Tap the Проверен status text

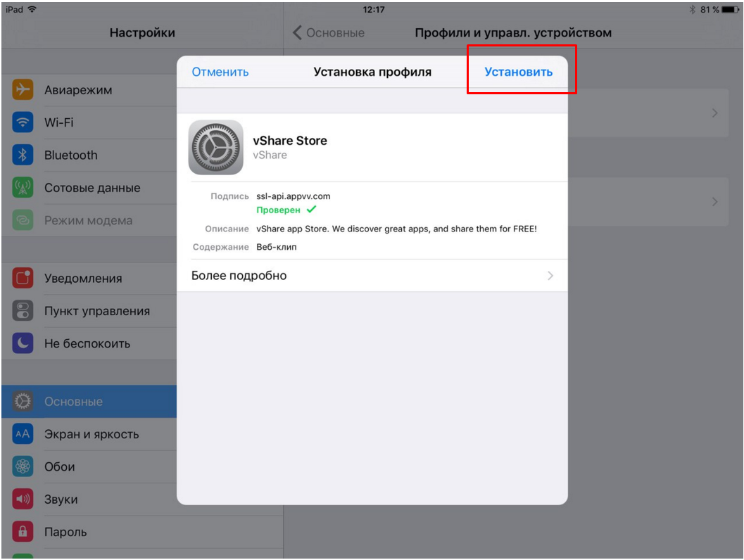(x=279, y=210)
